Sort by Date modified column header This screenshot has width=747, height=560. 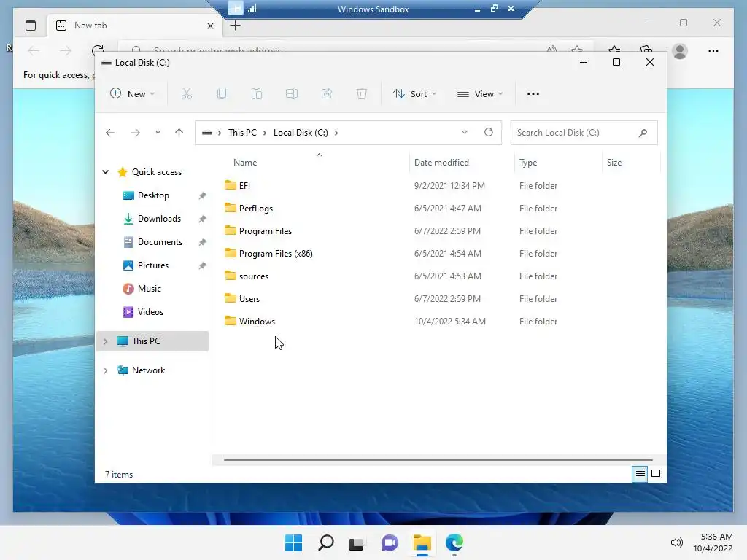[x=441, y=163]
